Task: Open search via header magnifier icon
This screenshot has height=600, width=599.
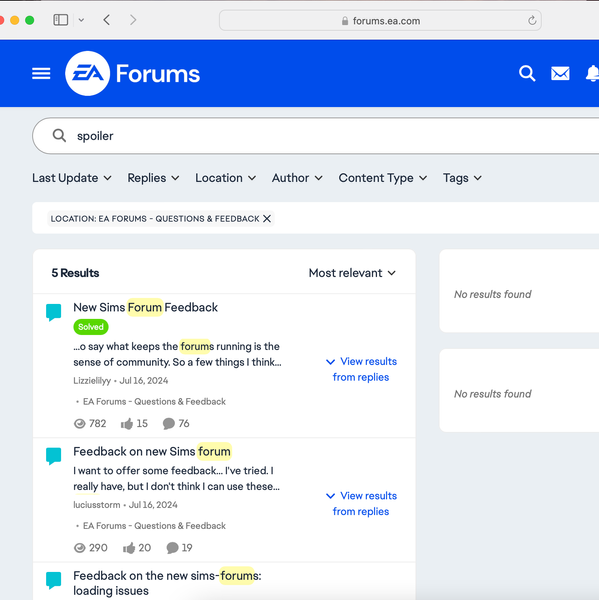Action: click(527, 73)
